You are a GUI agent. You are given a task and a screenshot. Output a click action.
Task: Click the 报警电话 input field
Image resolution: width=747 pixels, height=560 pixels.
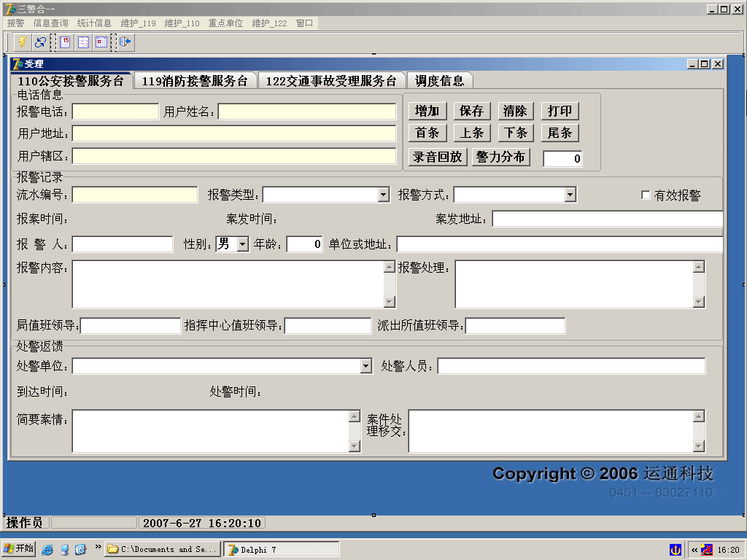coord(115,112)
